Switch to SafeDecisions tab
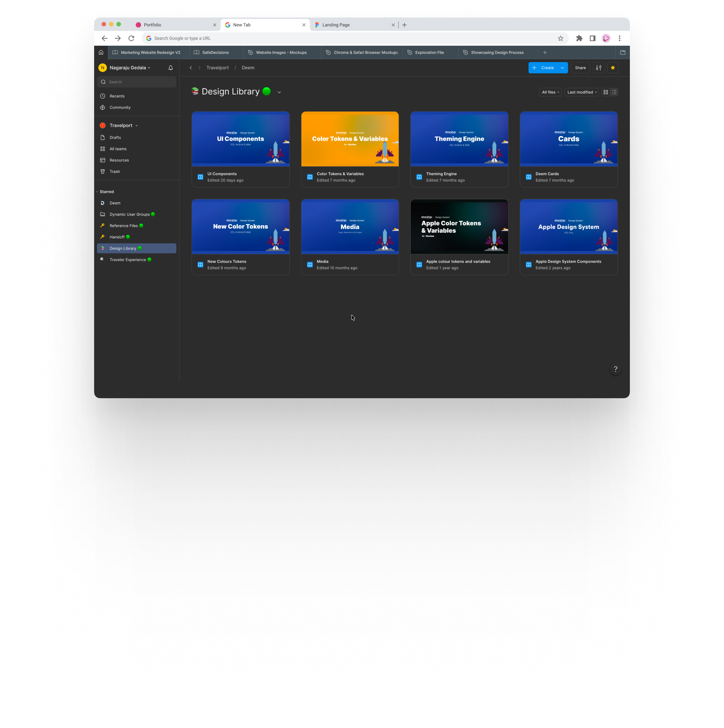The image size is (724, 728). pos(216,52)
